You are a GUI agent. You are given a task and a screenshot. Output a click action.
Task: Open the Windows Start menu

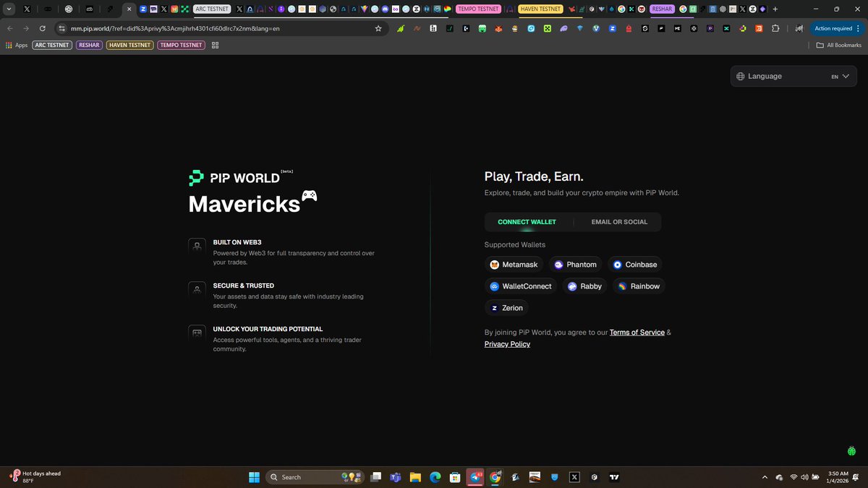(255, 477)
